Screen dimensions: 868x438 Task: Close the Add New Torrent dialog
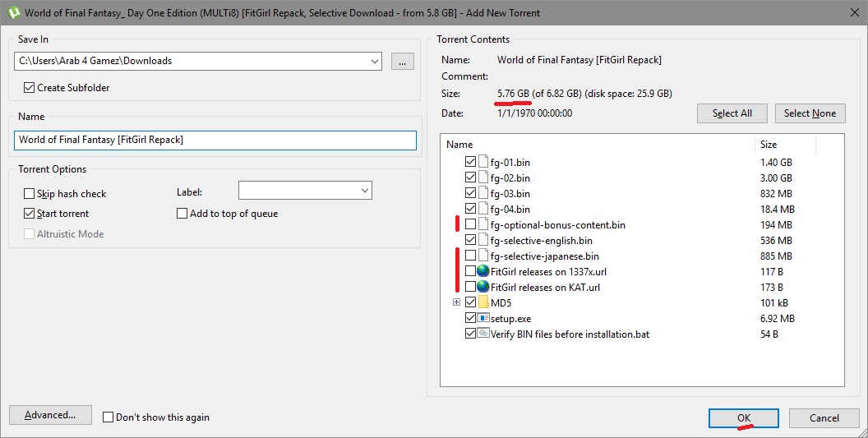854,12
